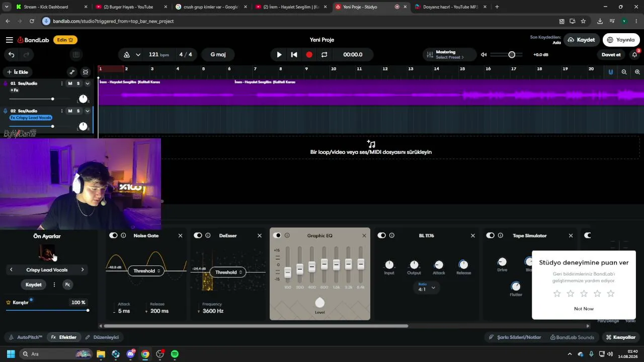
Task: Open the BandLab Sounds panel
Action: pos(572,337)
